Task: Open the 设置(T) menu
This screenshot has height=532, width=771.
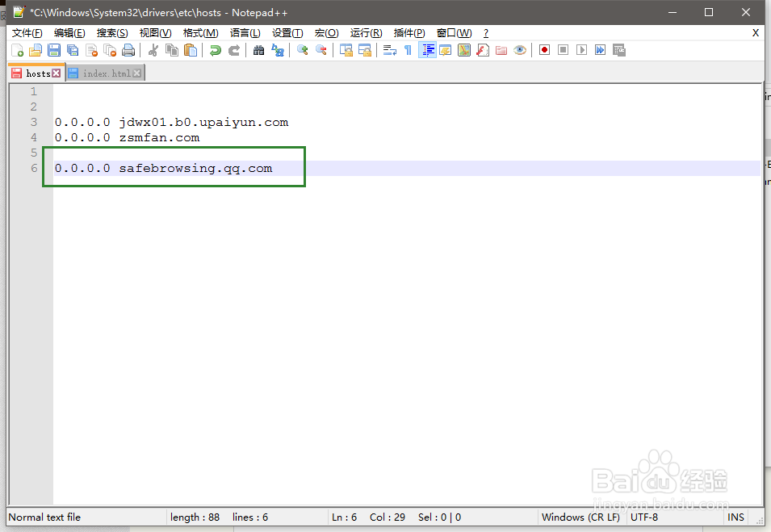Action: (287, 33)
